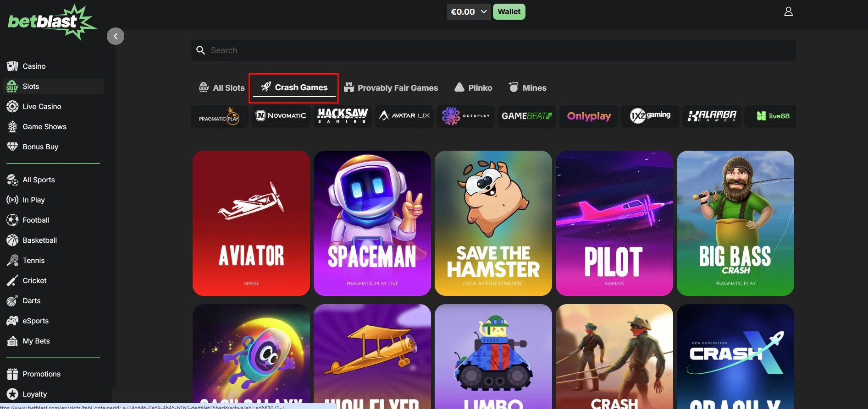Screen dimensions: 868x409
Task: Filter by Avatar UX provider
Action: coord(404,116)
